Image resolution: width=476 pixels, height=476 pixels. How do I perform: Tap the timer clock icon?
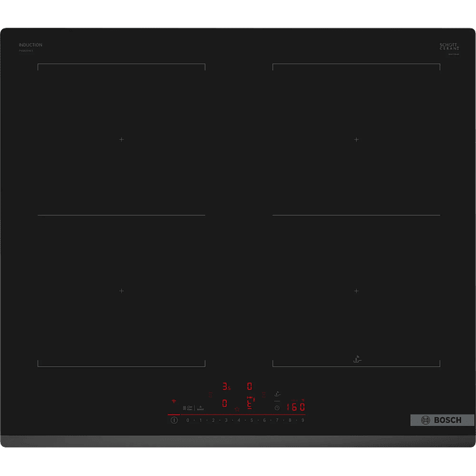[277, 408]
